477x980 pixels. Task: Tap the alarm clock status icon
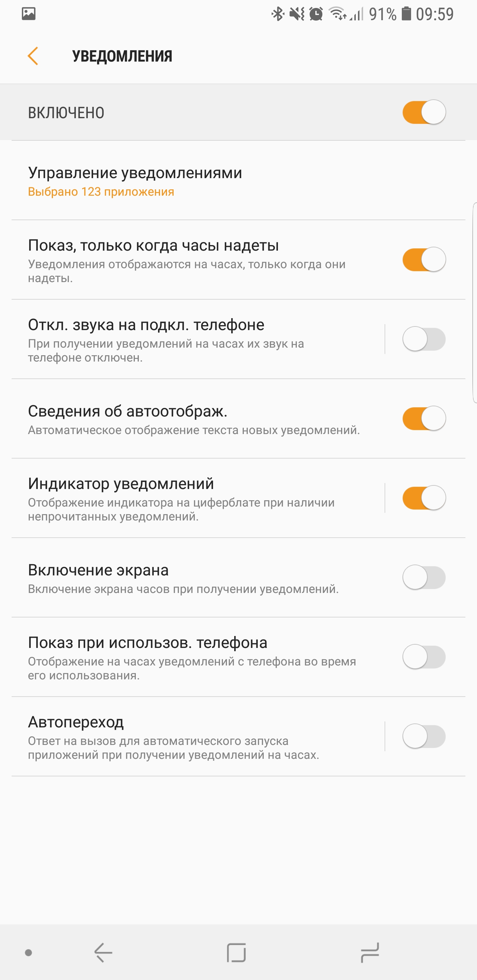coord(316,15)
